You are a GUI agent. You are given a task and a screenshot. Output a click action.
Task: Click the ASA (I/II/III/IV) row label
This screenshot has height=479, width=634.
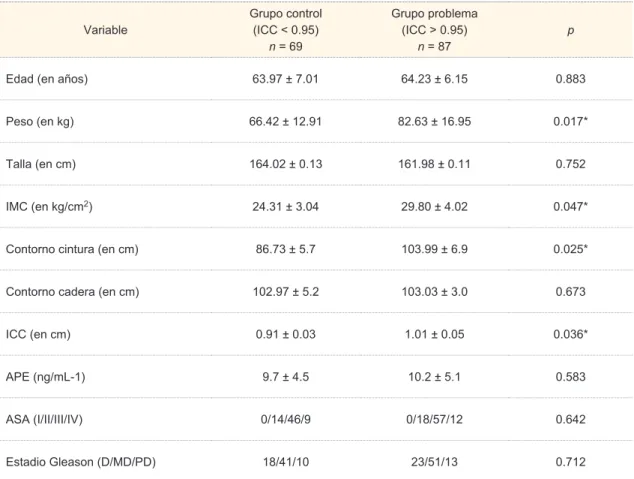[x=44, y=419]
